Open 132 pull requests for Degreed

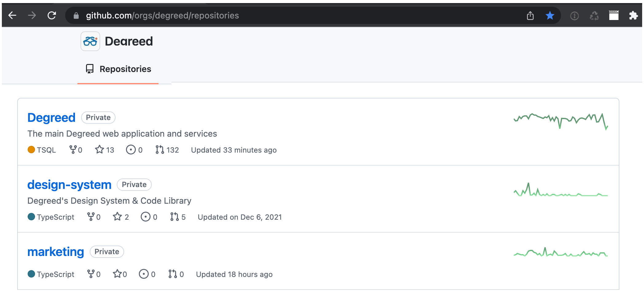(x=167, y=150)
